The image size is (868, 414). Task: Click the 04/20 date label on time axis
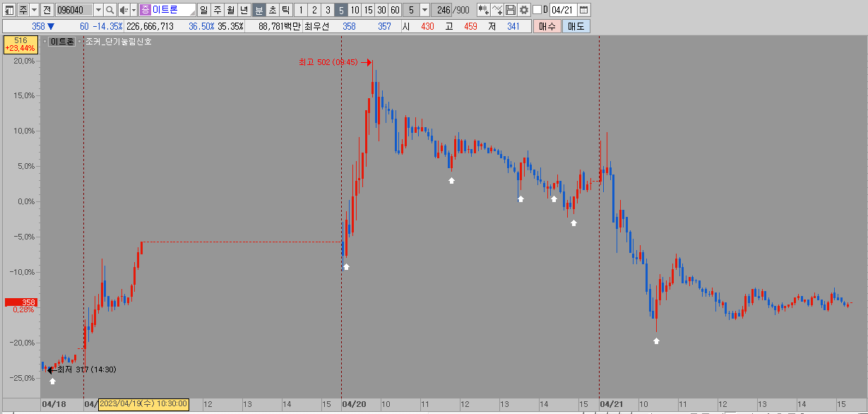[x=354, y=404]
